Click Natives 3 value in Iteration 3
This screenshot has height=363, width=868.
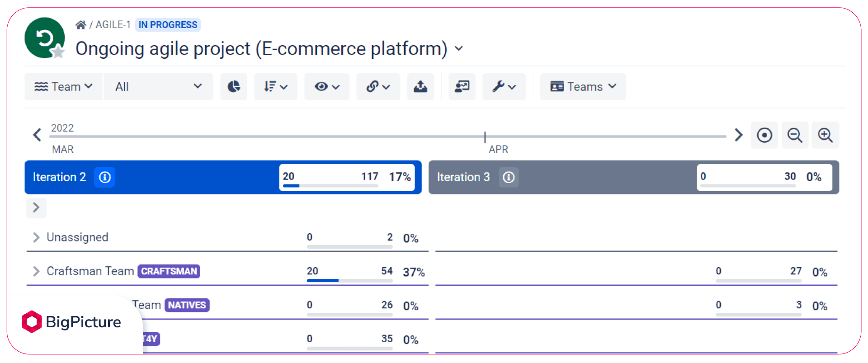(799, 305)
